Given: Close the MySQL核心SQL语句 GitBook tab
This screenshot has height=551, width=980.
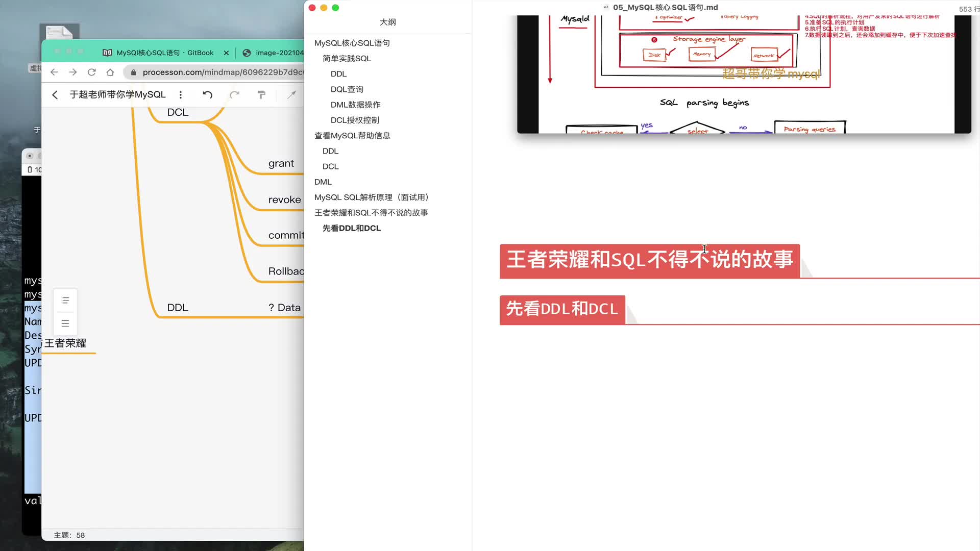Looking at the screenshot, I should click(226, 53).
